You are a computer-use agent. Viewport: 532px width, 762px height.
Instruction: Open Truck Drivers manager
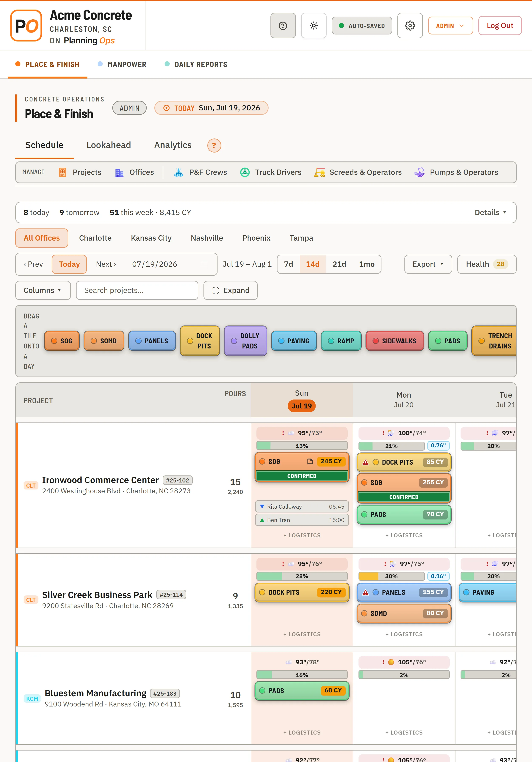(271, 172)
